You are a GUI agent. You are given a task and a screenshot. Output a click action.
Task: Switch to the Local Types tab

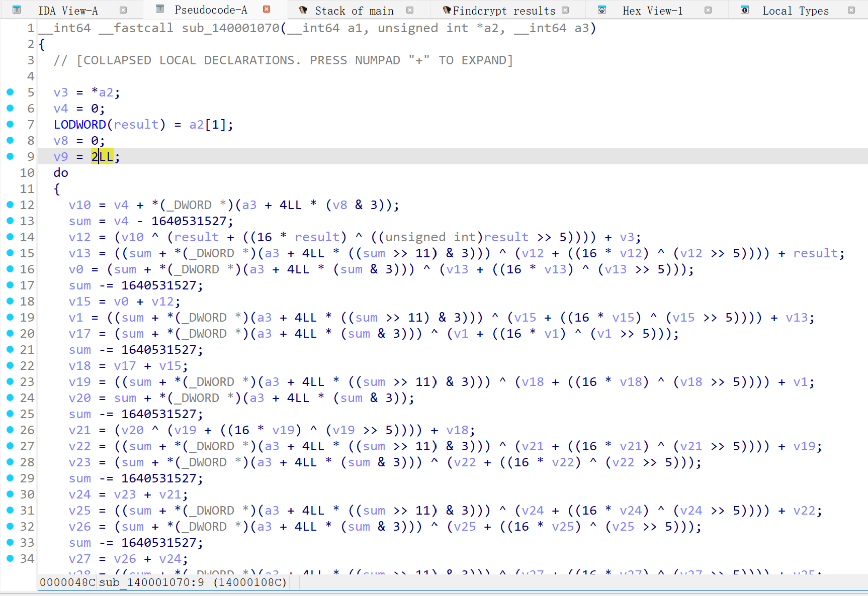(x=795, y=11)
